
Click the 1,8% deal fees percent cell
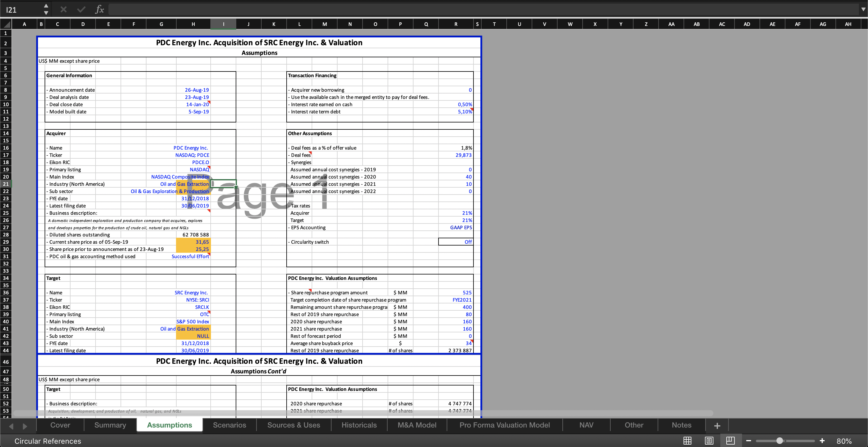[456, 148]
